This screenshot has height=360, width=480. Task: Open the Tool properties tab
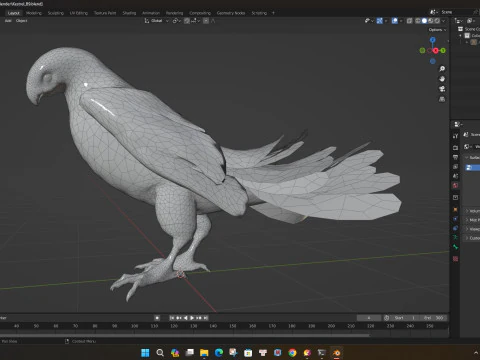pyautogui.click(x=455, y=136)
